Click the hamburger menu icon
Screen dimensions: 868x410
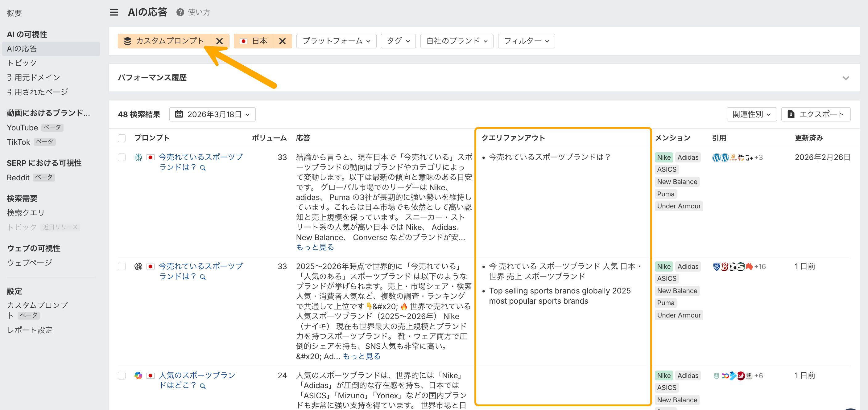tap(114, 12)
